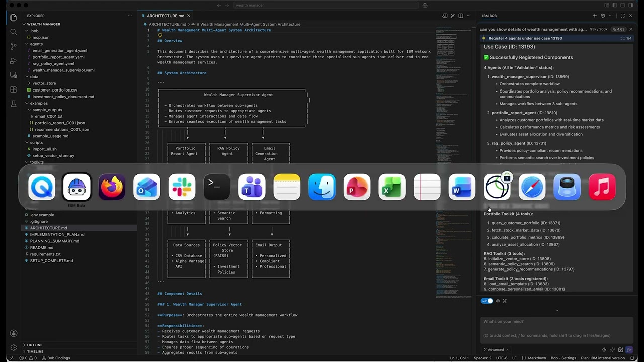
Task: Open IBM Bob panel settings gear
Action: (x=603, y=16)
